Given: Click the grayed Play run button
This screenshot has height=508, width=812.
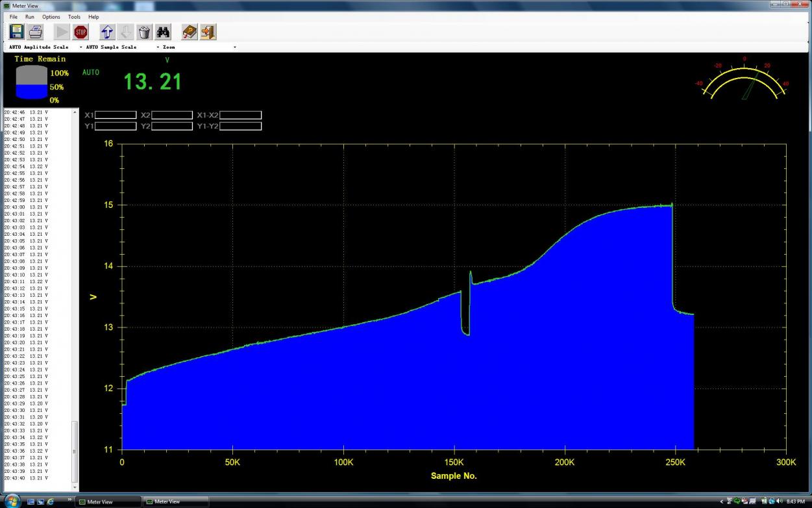Looking at the screenshot, I should 62,32.
